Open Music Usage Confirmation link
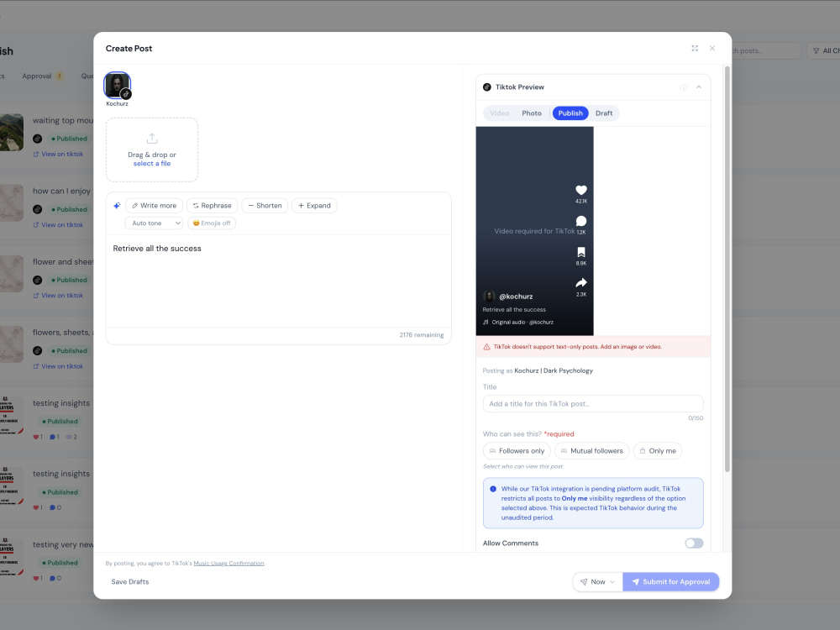This screenshot has width=840, height=630. click(228, 564)
